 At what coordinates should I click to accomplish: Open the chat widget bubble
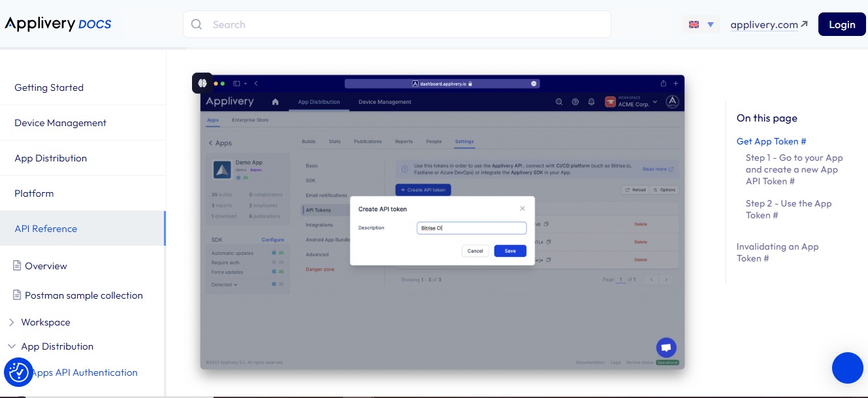coord(666,347)
